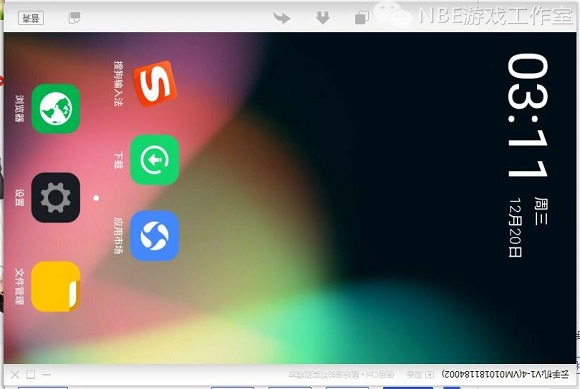Image resolution: width=580 pixels, height=389 pixels.
Task: Open the green Downloads app icon
Action: 155,160
